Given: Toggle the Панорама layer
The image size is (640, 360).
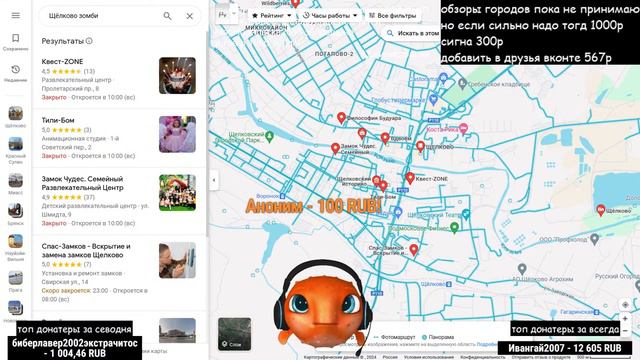Looking at the screenshot, I should point(438,337).
